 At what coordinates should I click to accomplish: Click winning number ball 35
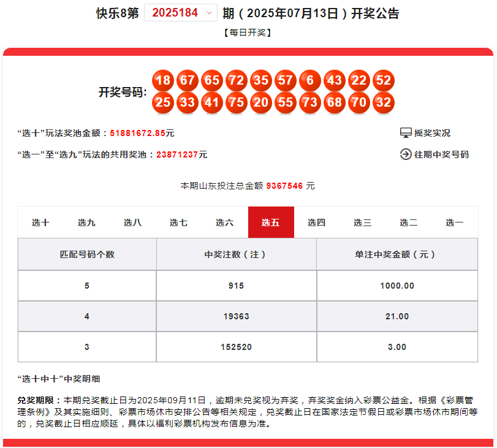(261, 80)
